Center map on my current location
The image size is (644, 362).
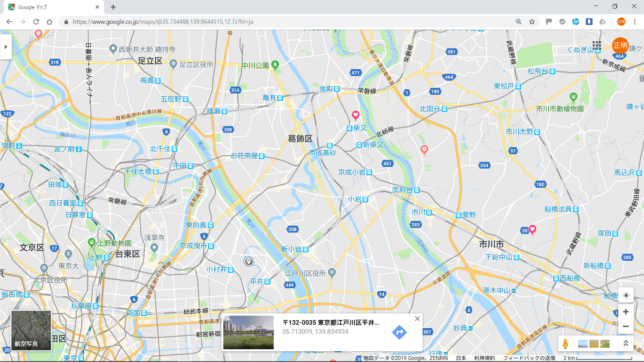pyautogui.click(x=626, y=295)
